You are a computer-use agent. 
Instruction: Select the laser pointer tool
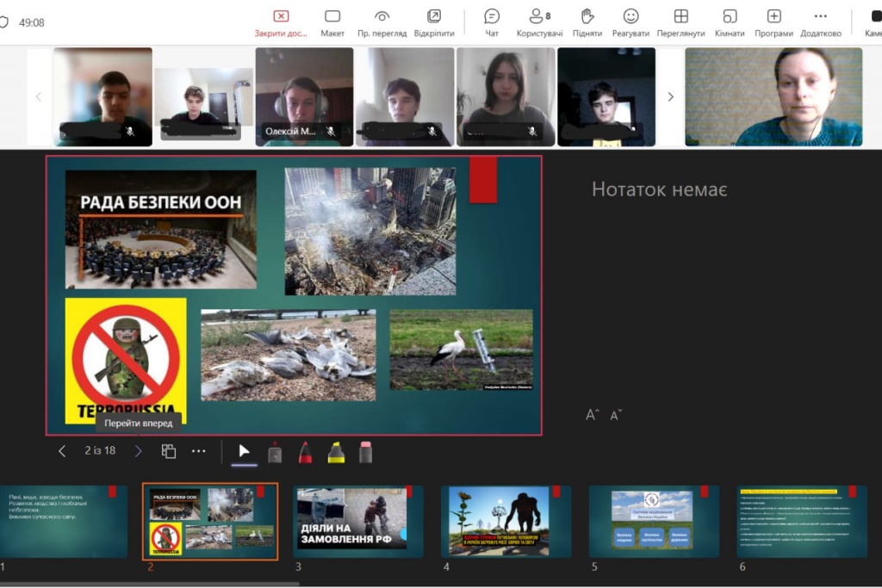pyautogui.click(x=275, y=452)
